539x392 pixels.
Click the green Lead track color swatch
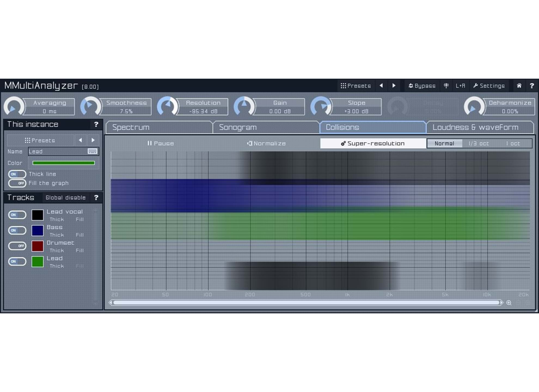(38, 261)
